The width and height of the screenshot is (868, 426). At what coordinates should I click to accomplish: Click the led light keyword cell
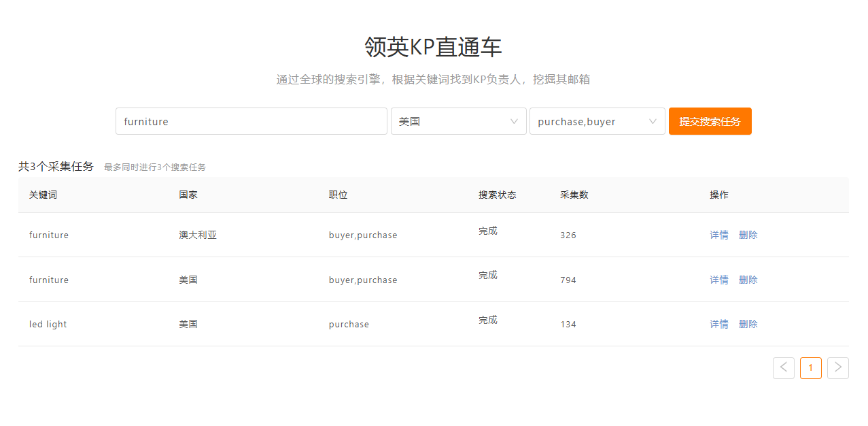click(x=48, y=324)
